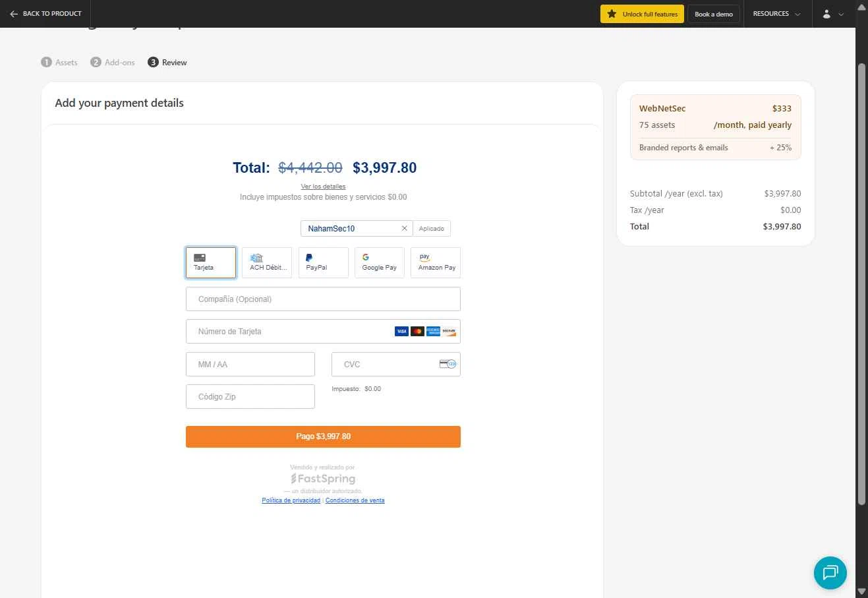Viewport: 868px width, 598px height.
Task: Choose Amazon Pay as payment method
Action: tap(436, 262)
